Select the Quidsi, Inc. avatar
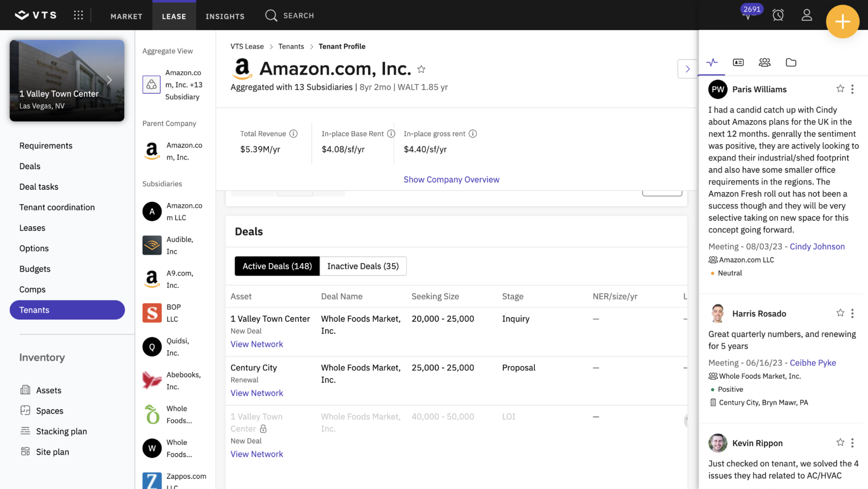 click(x=152, y=347)
